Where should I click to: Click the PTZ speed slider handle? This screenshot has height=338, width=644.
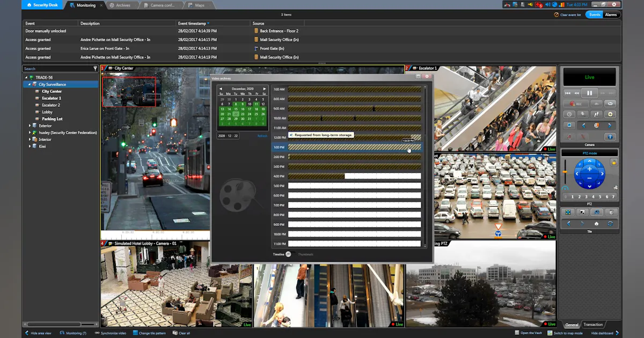pos(565,172)
